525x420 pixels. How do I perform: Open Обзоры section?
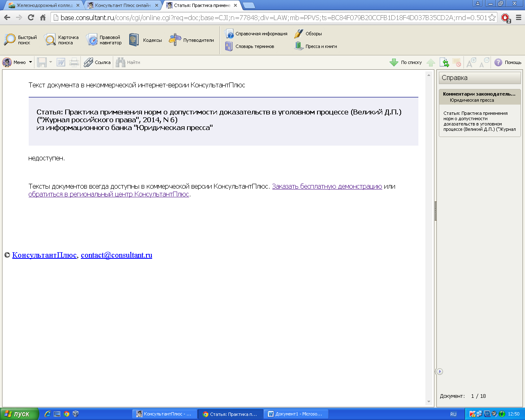pyautogui.click(x=308, y=34)
